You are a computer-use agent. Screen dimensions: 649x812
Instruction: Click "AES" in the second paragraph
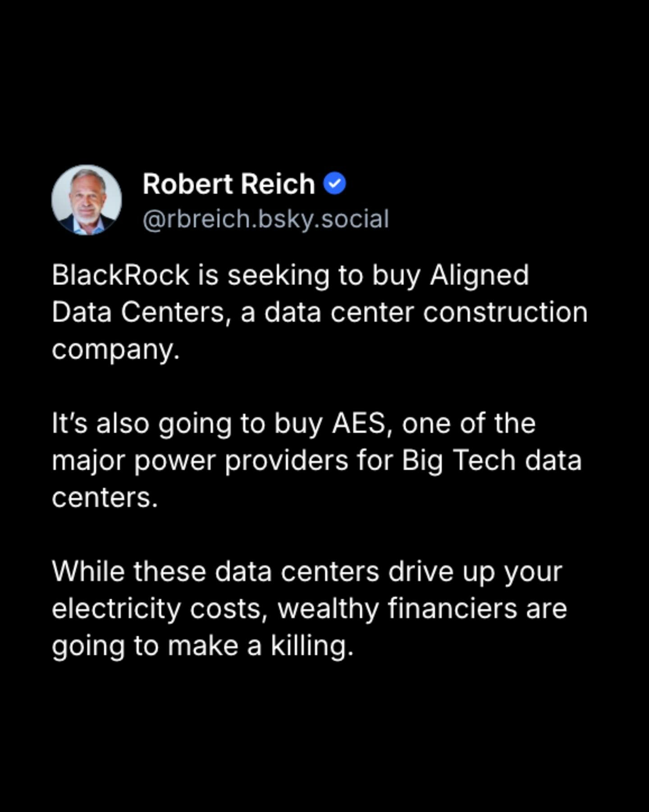point(359,423)
